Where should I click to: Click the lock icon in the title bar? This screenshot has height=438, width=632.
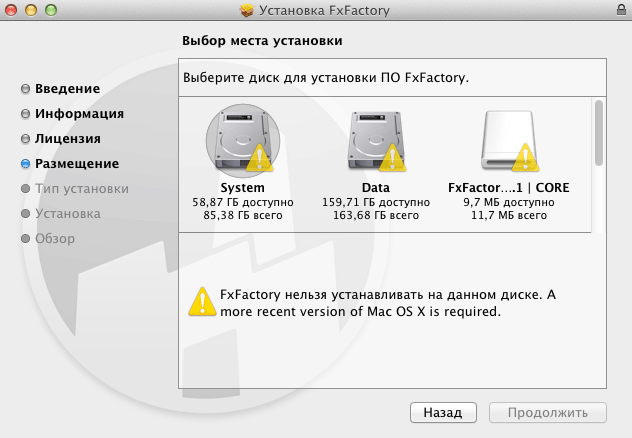pos(621,9)
